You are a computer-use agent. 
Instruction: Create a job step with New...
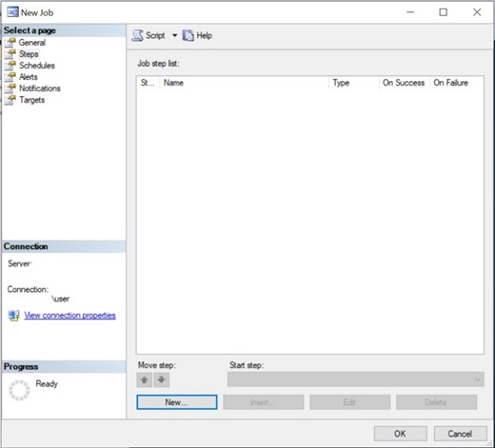pyautogui.click(x=177, y=402)
